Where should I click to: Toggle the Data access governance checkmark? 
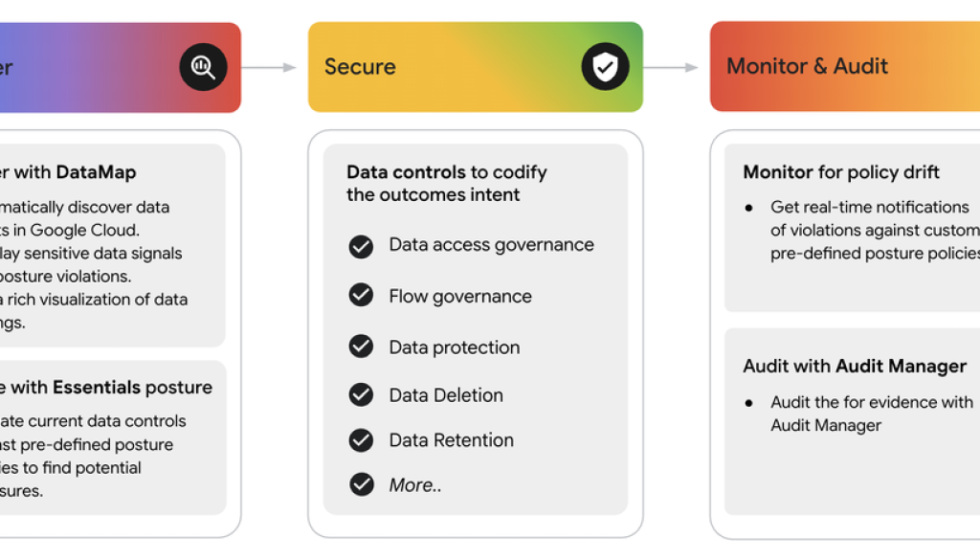pos(361,247)
